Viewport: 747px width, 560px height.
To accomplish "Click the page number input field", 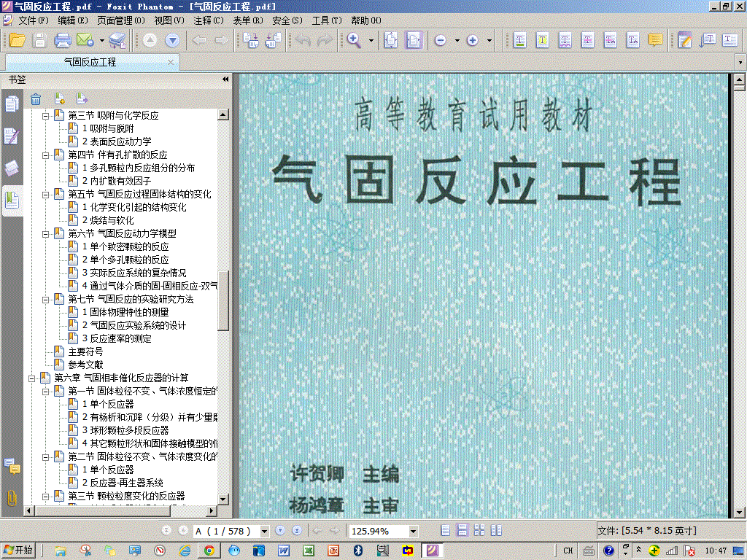I will (226, 531).
